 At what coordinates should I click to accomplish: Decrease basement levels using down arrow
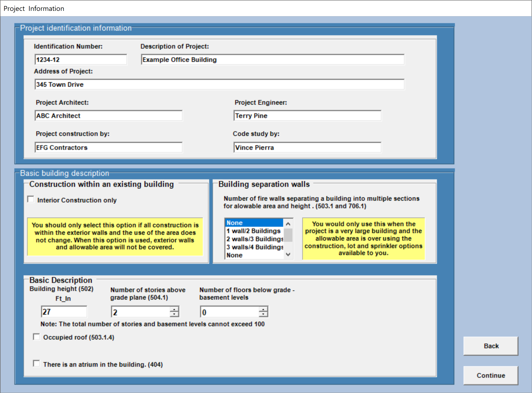pos(263,314)
